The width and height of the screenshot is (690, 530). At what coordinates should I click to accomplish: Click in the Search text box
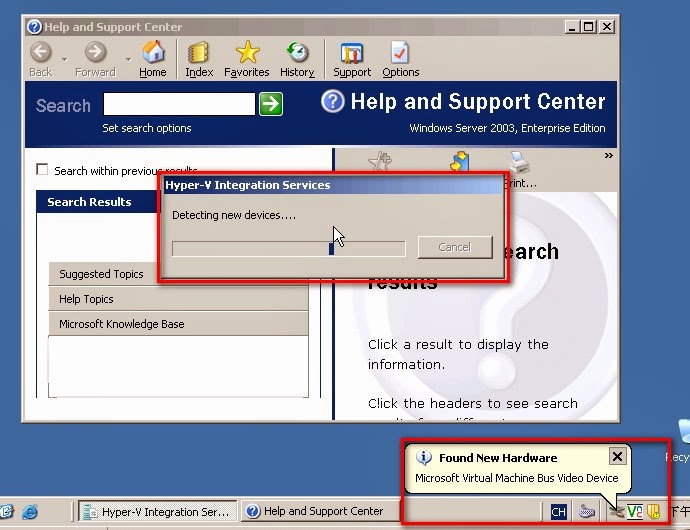[179, 104]
